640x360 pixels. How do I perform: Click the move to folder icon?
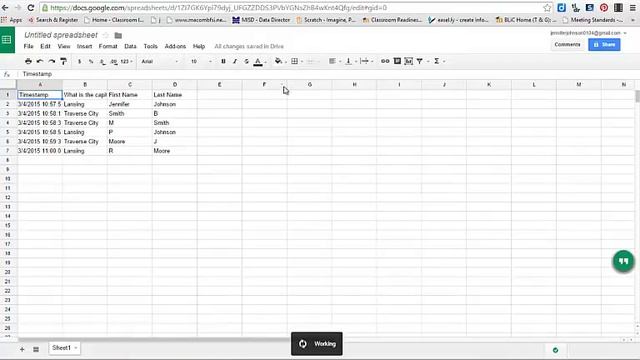click(118, 36)
